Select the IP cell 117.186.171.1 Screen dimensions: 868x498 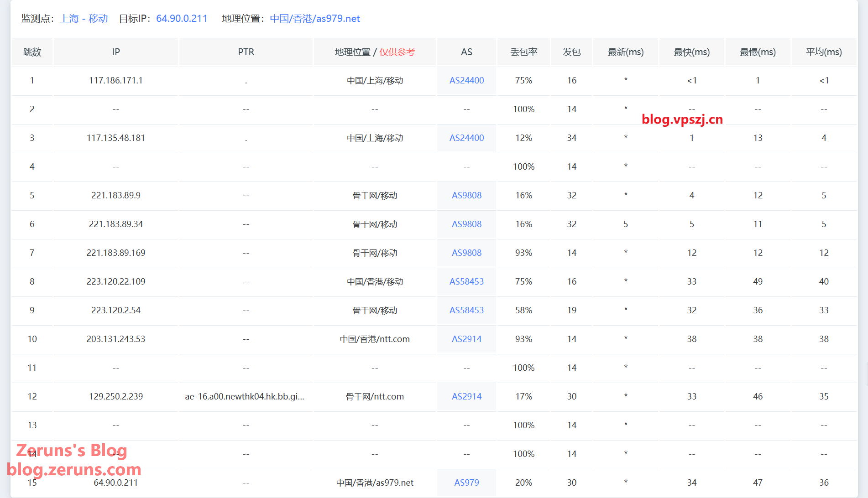(x=116, y=81)
